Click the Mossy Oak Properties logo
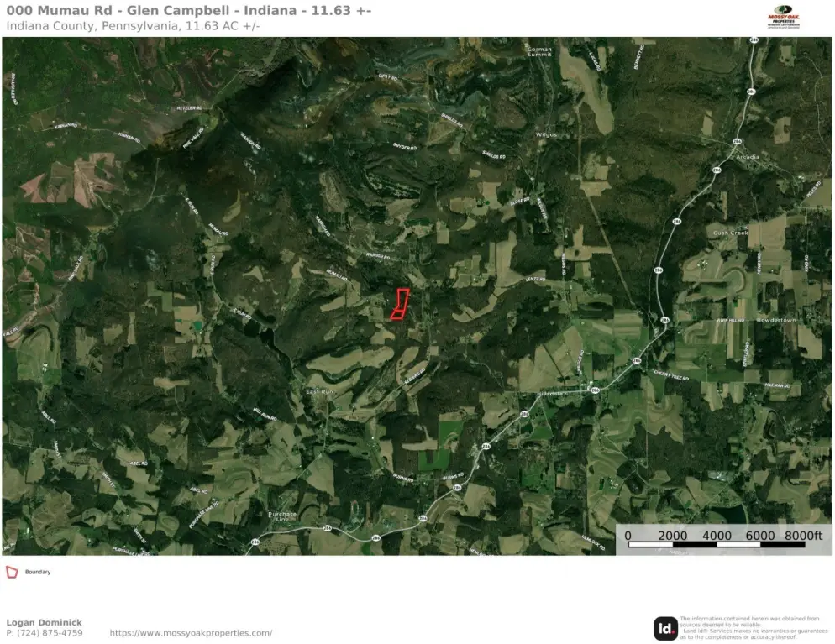Image resolution: width=835 pixels, height=644 pixels. pyautogui.click(x=784, y=17)
